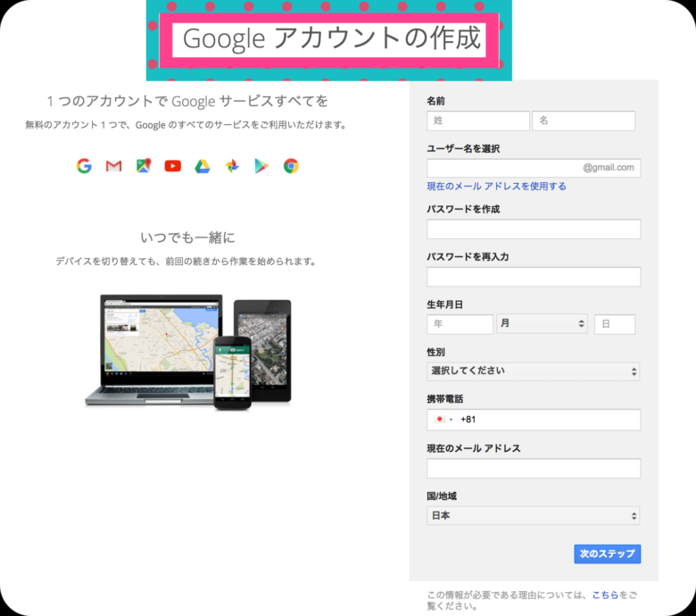
Task: Focus the @gmail.com username field
Action: coord(534,168)
